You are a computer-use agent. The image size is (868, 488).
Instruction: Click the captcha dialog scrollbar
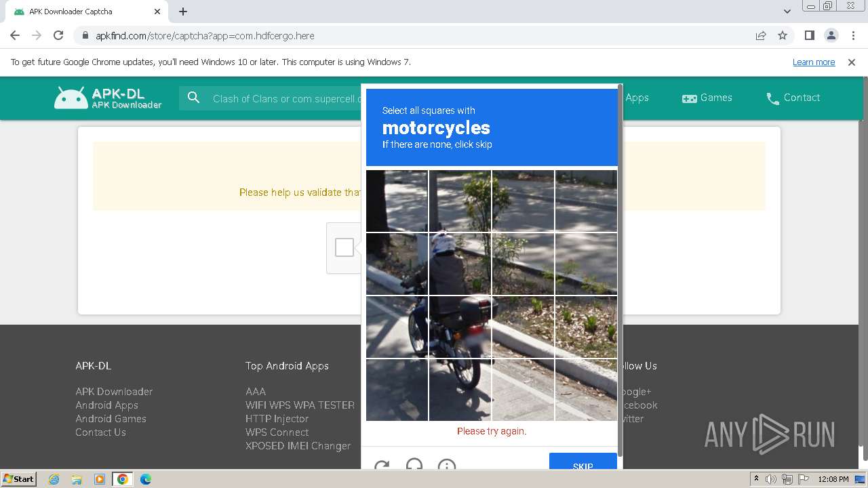tap(620, 271)
